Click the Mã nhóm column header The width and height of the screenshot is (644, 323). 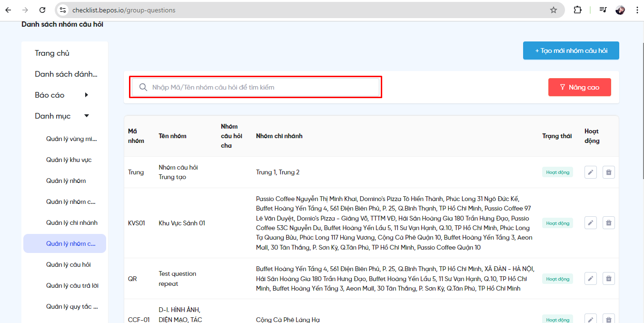click(x=136, y=136)
